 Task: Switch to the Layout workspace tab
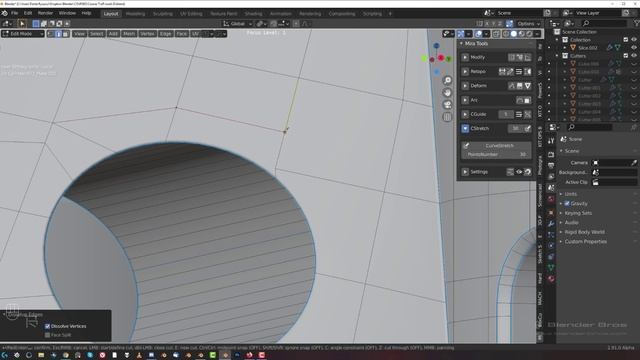coord(111,13)
